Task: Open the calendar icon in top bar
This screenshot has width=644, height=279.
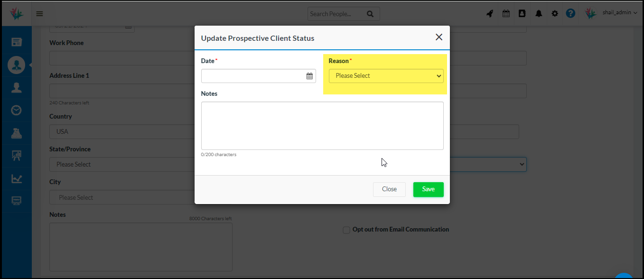Action: 506,14
